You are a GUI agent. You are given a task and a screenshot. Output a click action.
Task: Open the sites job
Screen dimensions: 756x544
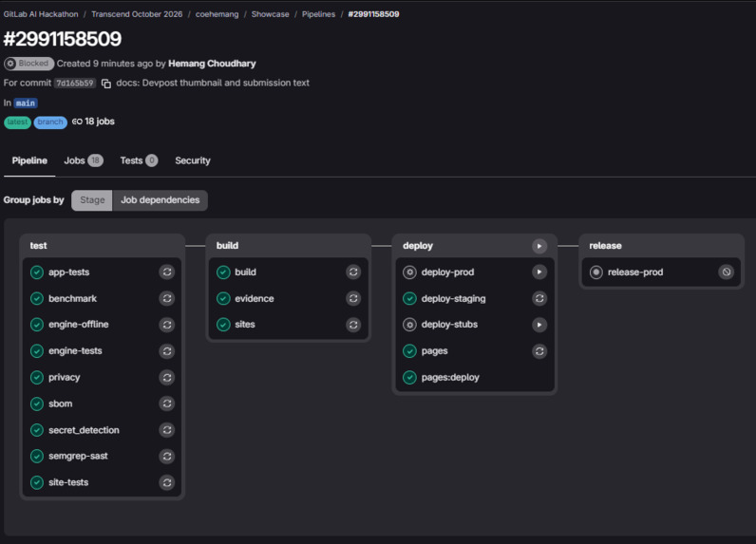point(245,325)
